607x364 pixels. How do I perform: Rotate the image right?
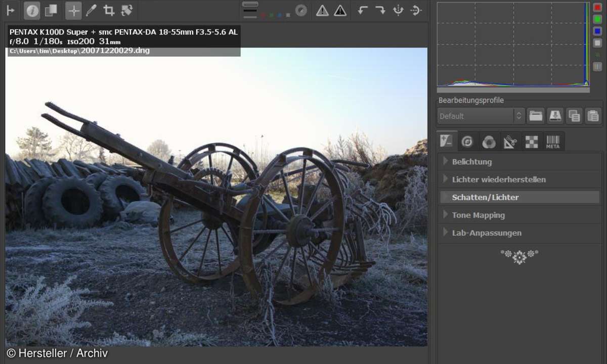coord(380,10)
